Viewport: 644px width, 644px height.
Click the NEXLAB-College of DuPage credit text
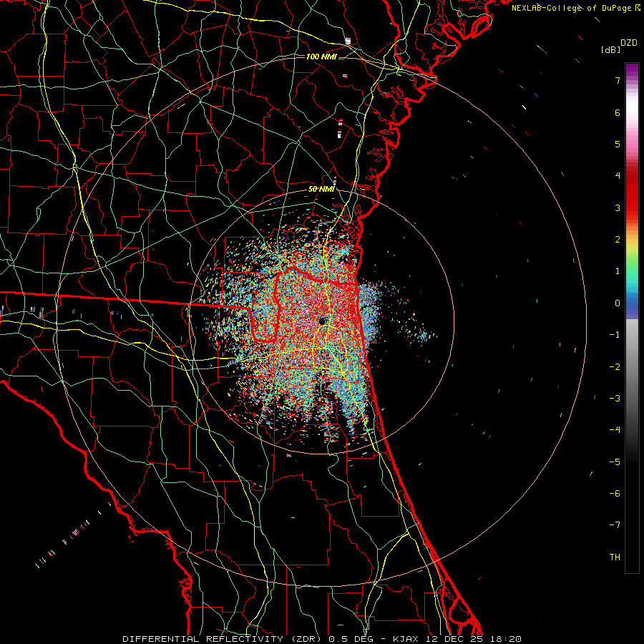[576, 8]
